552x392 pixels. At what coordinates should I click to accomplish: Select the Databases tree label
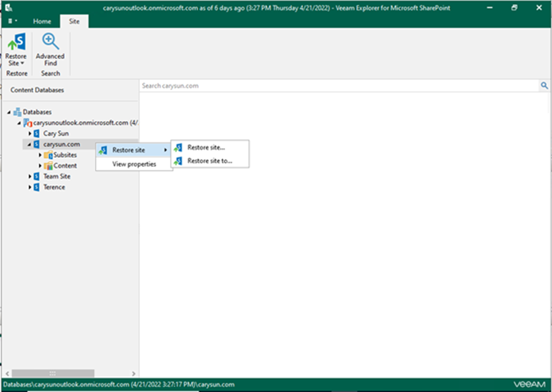click(38, 112)
